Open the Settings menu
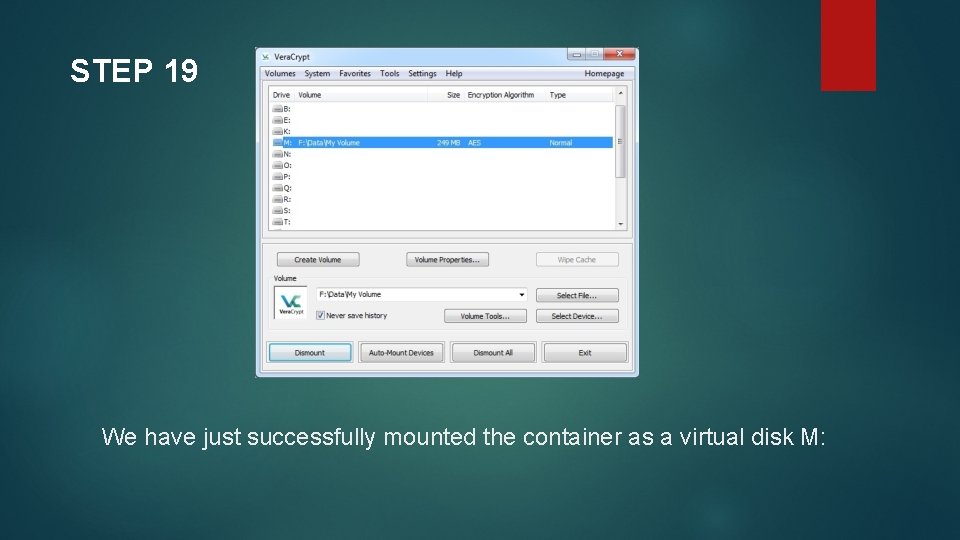Image resolution: width=960 pixels, height=540 pixels. pos(422,73)
